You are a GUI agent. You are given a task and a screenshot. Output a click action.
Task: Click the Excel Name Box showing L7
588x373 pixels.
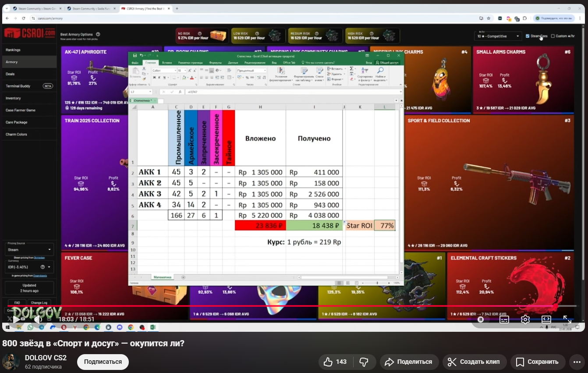pyautogui.click(x=140, y=92)
